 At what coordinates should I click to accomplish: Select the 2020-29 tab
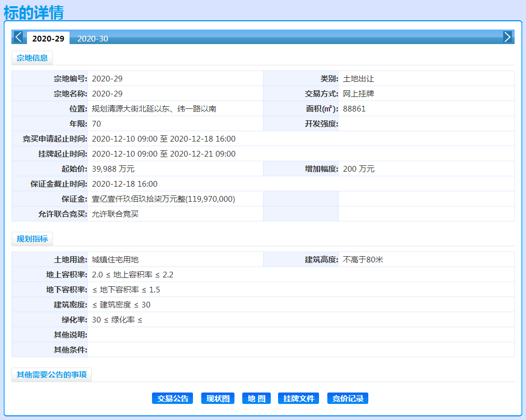(48, 38)
